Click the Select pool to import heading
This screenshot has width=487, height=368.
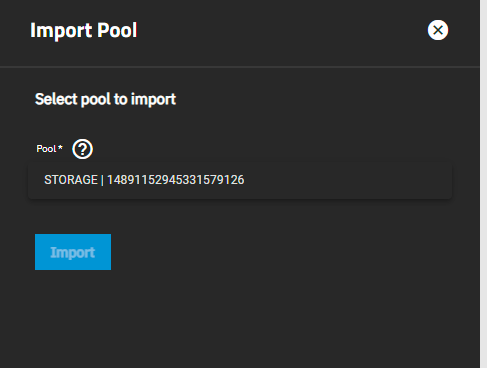click(x=105, y=99)
